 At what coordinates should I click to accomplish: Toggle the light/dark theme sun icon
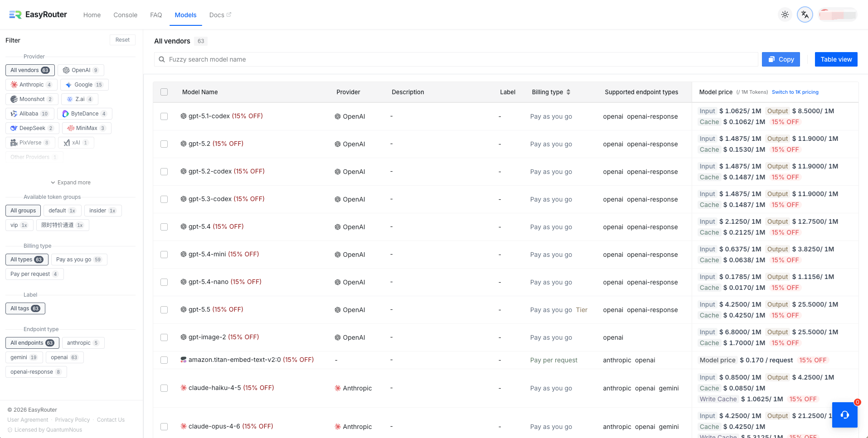pyautogui.click(x=785, y=14)
